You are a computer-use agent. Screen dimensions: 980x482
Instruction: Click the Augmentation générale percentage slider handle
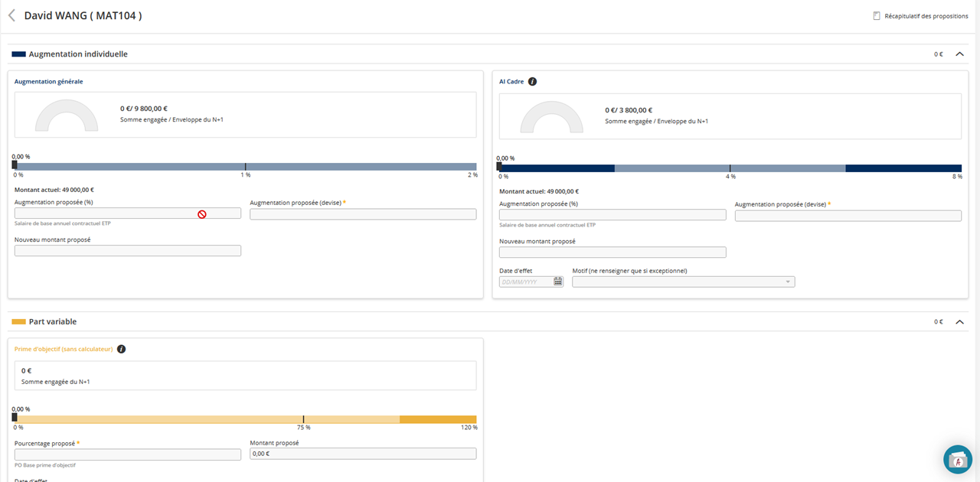(15, 166)
